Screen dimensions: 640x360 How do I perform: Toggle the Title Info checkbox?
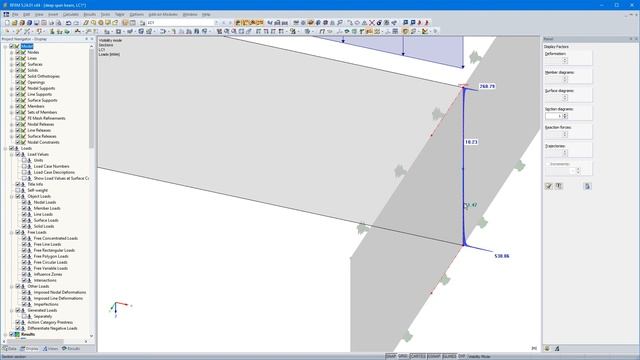[x=18, y=184]
